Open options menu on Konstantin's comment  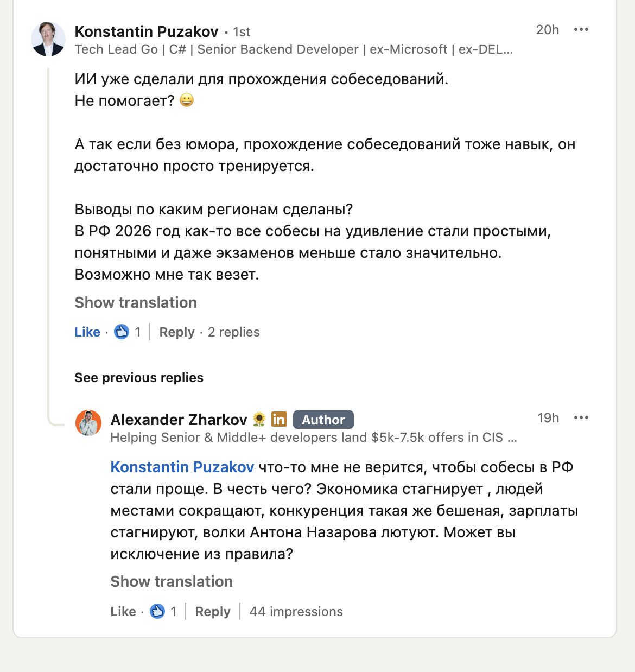581,30
